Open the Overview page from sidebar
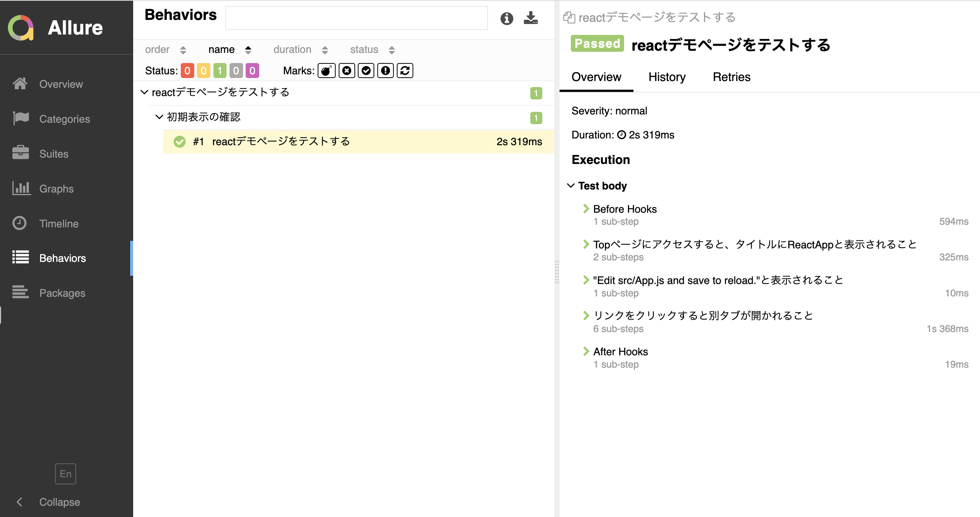The image size is (980, 517). point(61,84)
